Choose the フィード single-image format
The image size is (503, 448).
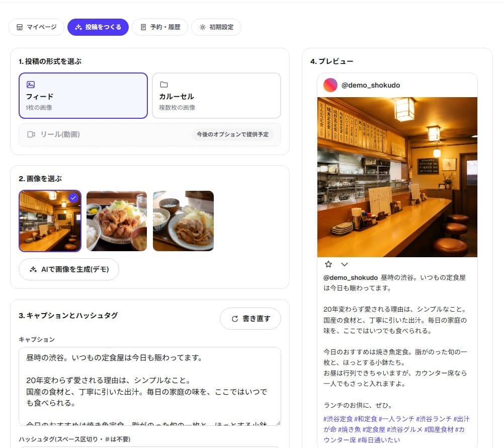[x=83, y=96]
